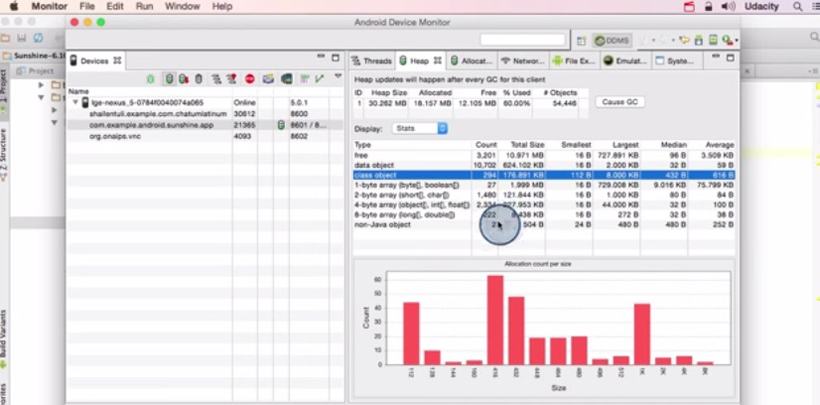Select the tallest bar in allocation chart
Screen dimensions: 820x405
(495, 320)
